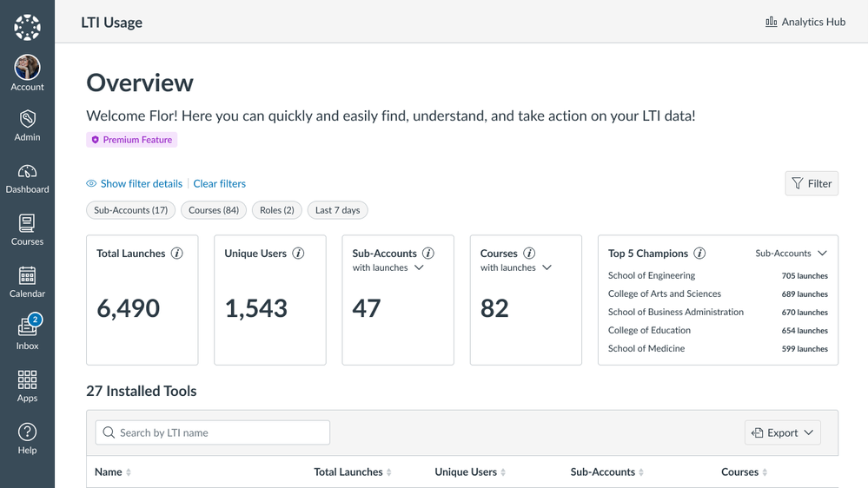The image size is (868, 488).
Task: Show info for Top 5 Champions
Action: pyautogui.click(x=699, y=254)
